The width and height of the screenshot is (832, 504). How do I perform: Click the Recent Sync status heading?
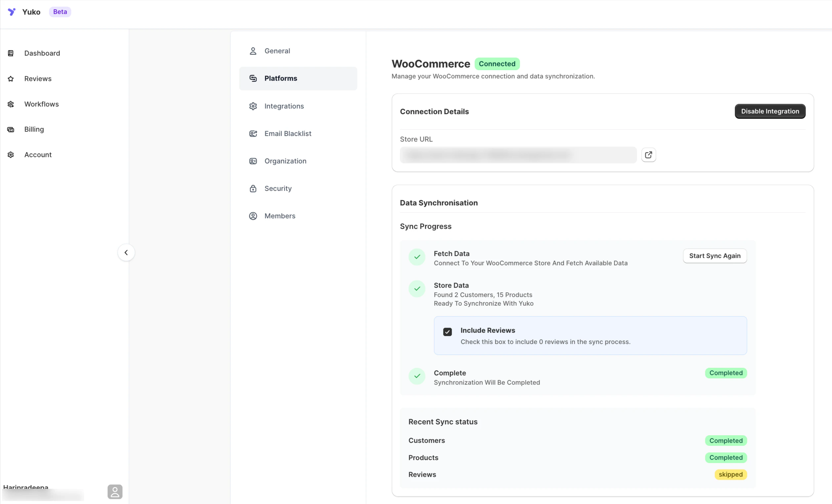[443, 422]
